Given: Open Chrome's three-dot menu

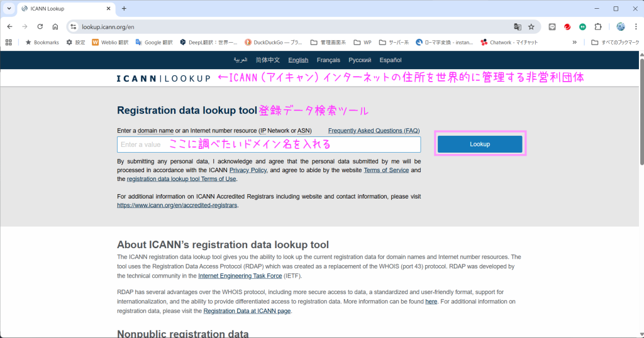Looking at the screenshot, I should tap(635, 27).
